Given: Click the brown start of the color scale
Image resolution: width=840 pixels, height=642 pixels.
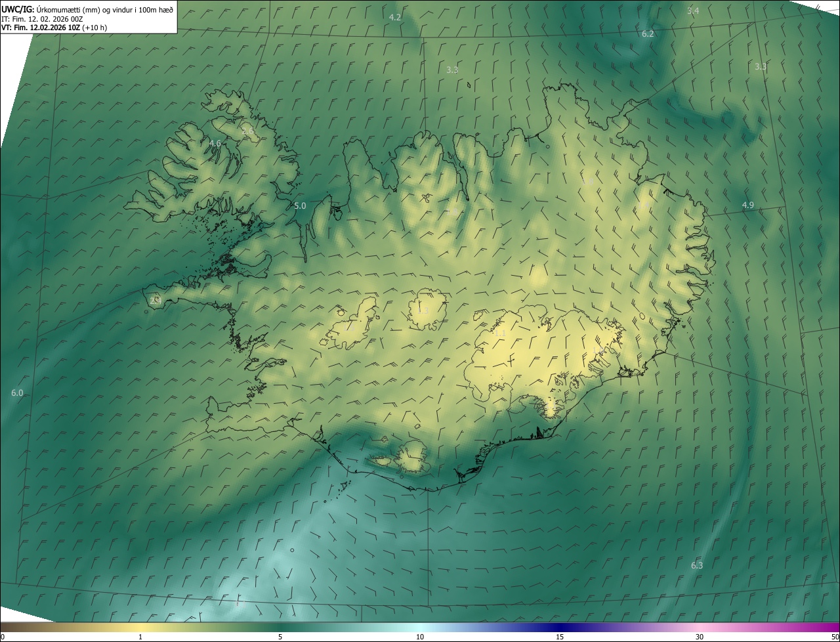Looking at the screenshot, I should (x=10, y=627).
